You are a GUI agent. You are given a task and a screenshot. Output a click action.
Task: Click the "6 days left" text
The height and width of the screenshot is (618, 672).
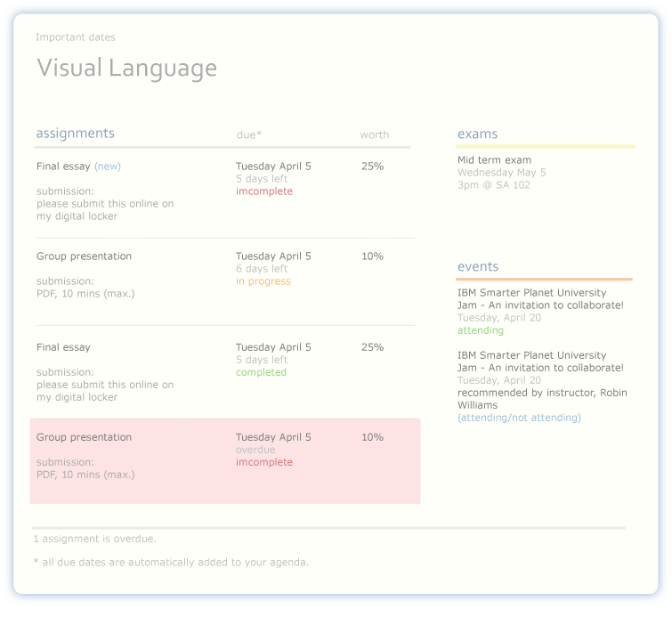[x=261, y=269]
